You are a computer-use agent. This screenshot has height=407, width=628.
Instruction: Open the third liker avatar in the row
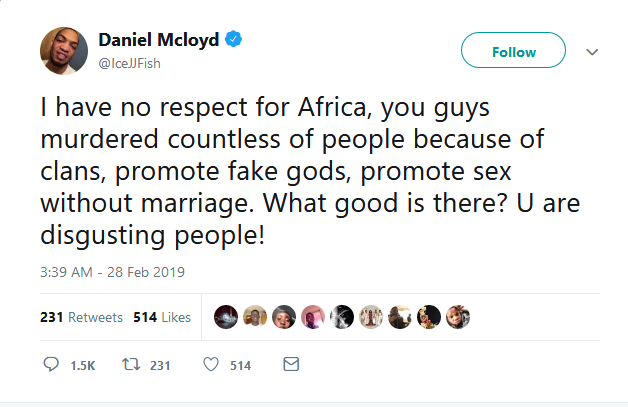284,317
